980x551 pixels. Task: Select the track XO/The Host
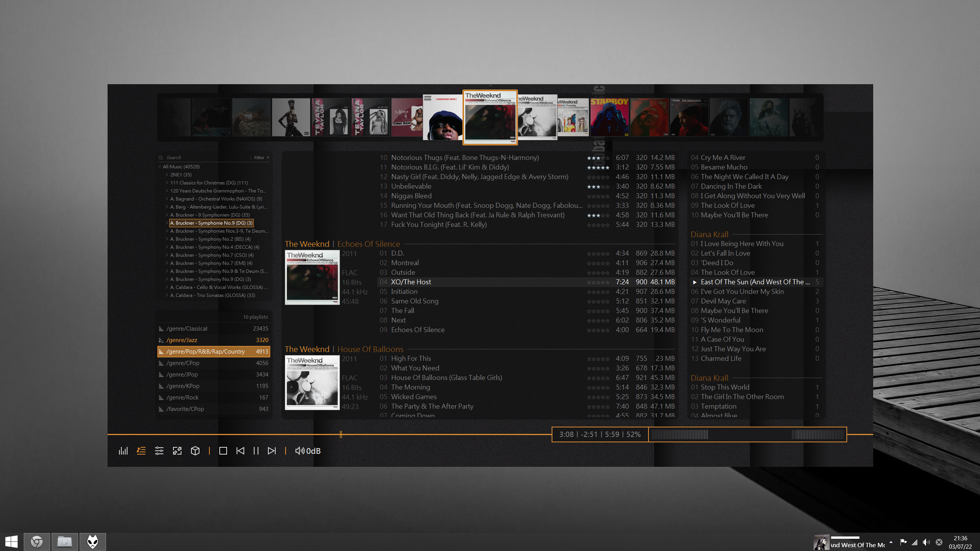pyautogui.click(x=526, y=282)
